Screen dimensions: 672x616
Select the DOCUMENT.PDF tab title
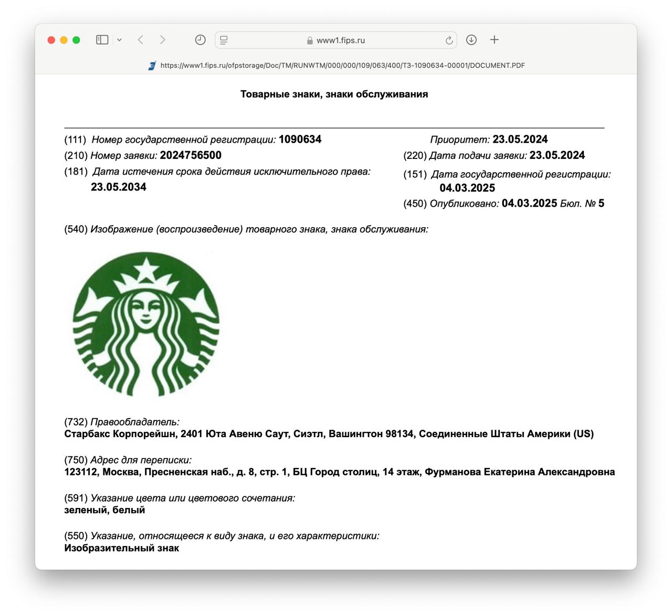(x=342, y=66)
